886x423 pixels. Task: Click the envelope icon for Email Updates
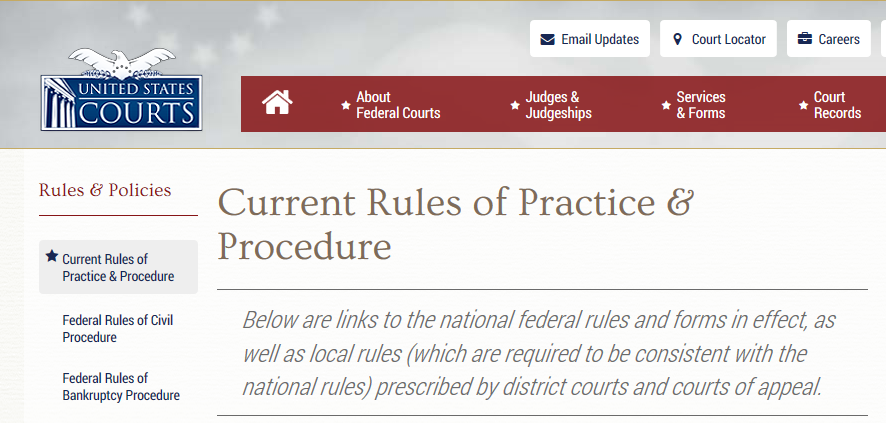[x=547, y=40]
